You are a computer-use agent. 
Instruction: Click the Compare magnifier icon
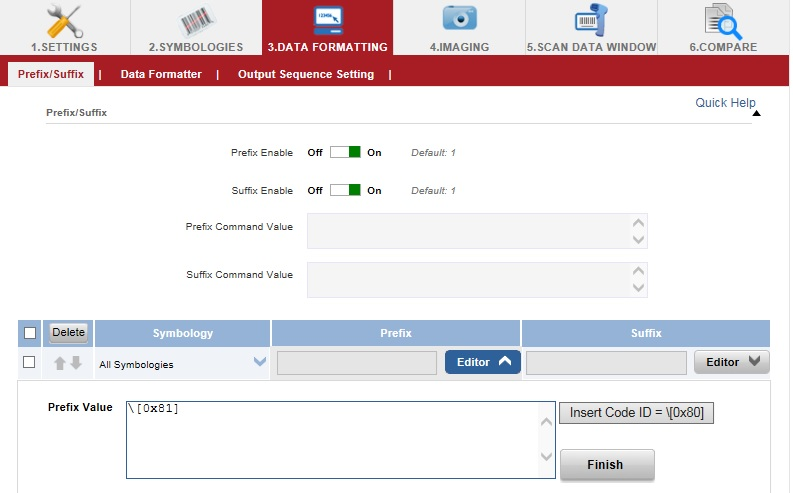coord(721,20)
